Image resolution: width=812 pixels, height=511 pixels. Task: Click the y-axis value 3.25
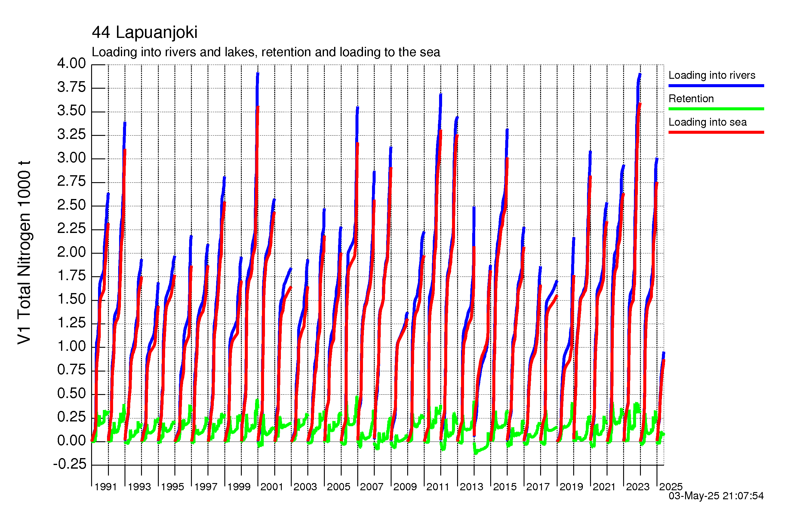(x=72, y=134)
